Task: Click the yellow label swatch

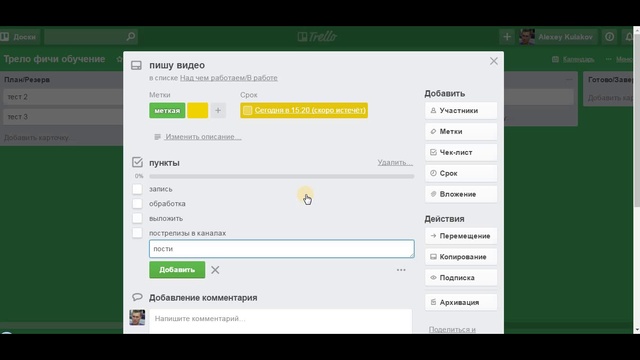Action: coord(198,111)
